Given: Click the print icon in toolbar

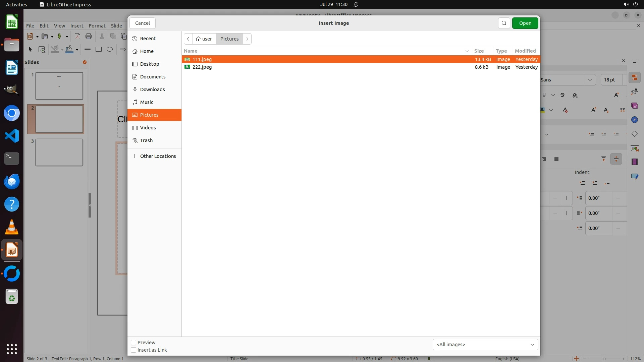Looking at the screenshot, I should point(89,36).
